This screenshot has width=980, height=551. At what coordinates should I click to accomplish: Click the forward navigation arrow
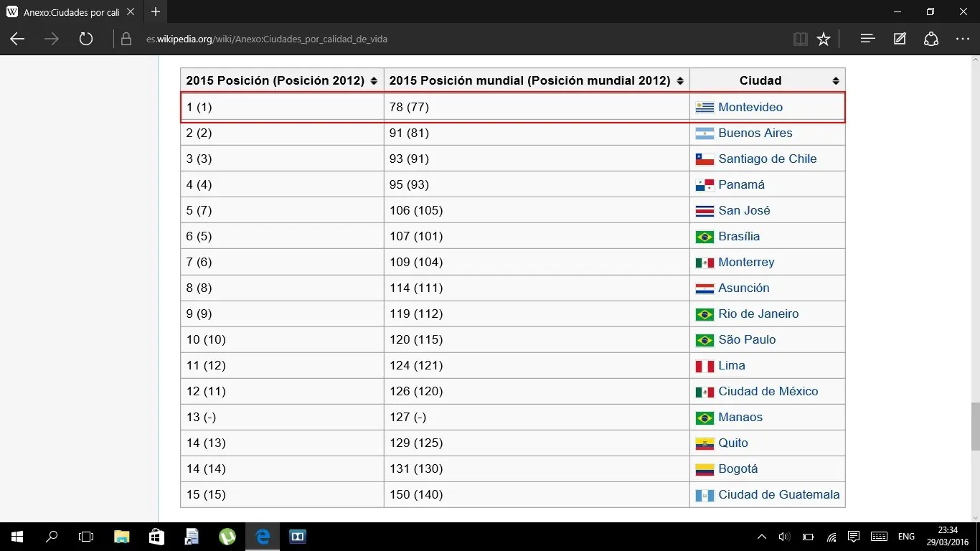coord(52,39)
